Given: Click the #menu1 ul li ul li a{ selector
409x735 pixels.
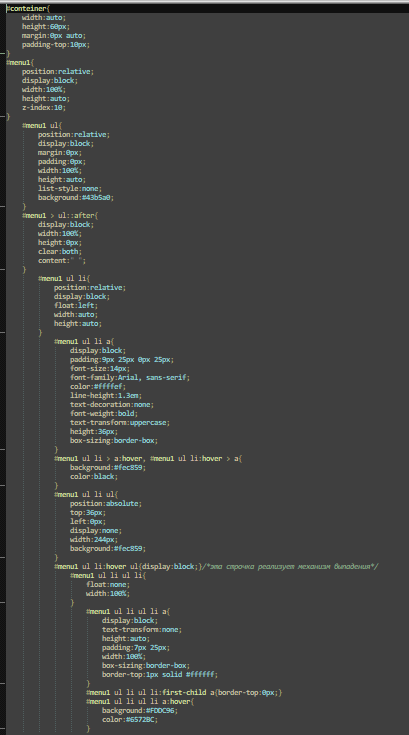Looking at the screenshot, I should [x=128, y=612].
